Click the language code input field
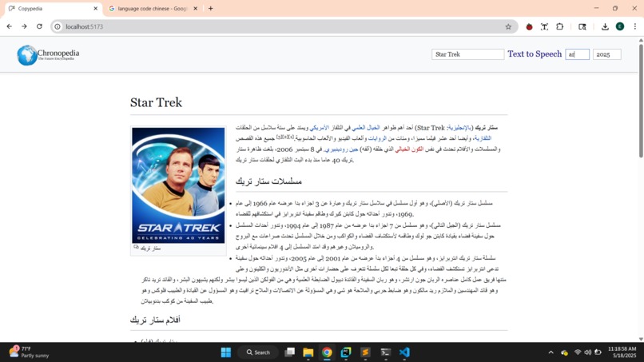Image resolution: width=644 pixels, height=362 pixels. point(577,54)
